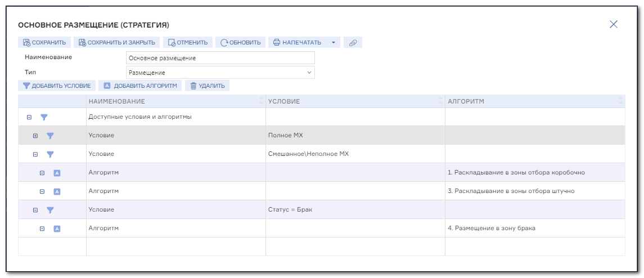Click the algorithm 'A' icon for 'Размещение в зону брака'
644x278 pixels.
coord(57,228)
